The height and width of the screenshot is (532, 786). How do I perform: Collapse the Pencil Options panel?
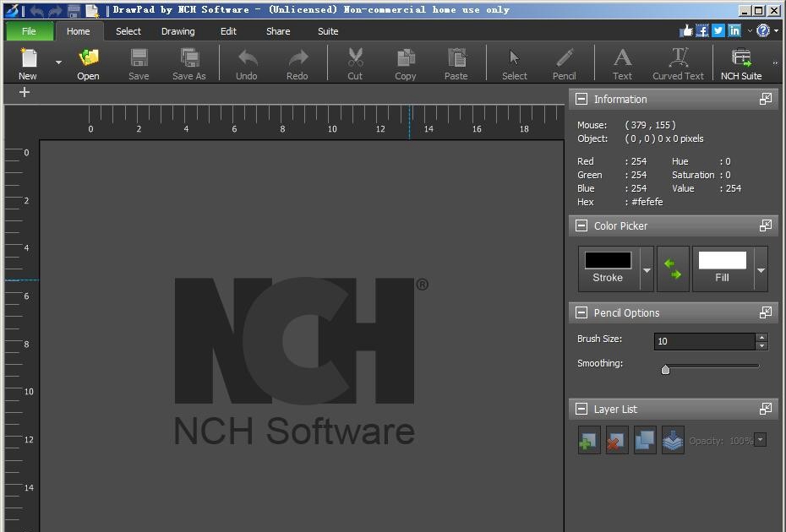click(x=581, y=312)
